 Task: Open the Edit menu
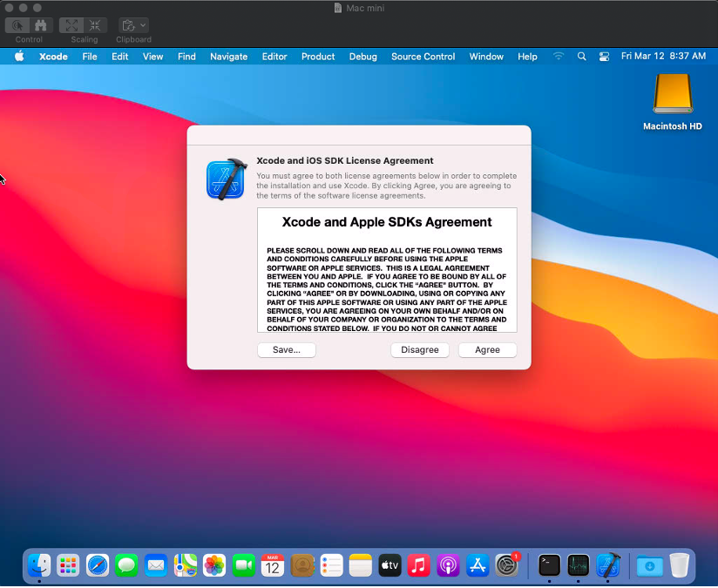(x=120, y=57)
